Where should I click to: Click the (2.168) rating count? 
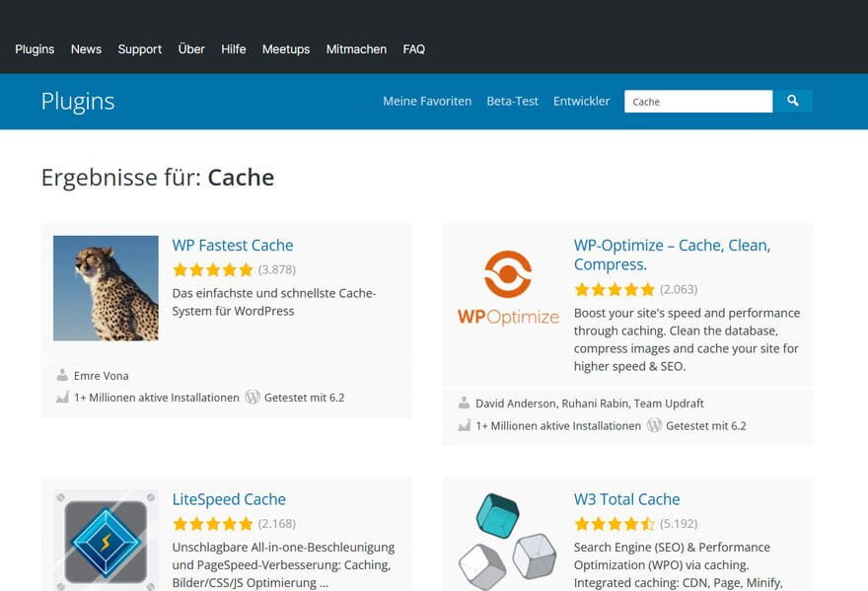pos(277,524)
